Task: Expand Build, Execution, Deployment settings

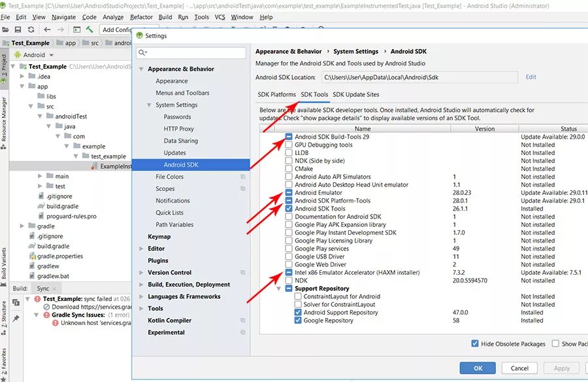Action: coord(141,285)
